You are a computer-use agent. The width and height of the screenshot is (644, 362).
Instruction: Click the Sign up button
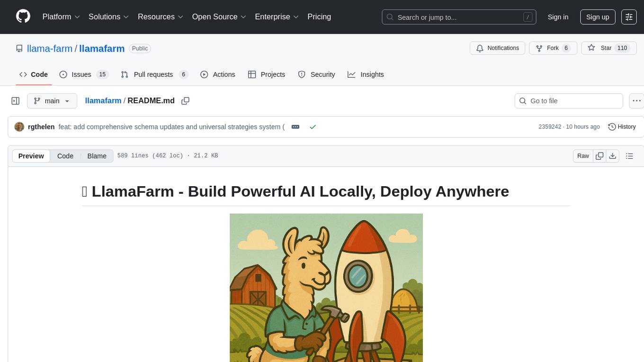598,17
